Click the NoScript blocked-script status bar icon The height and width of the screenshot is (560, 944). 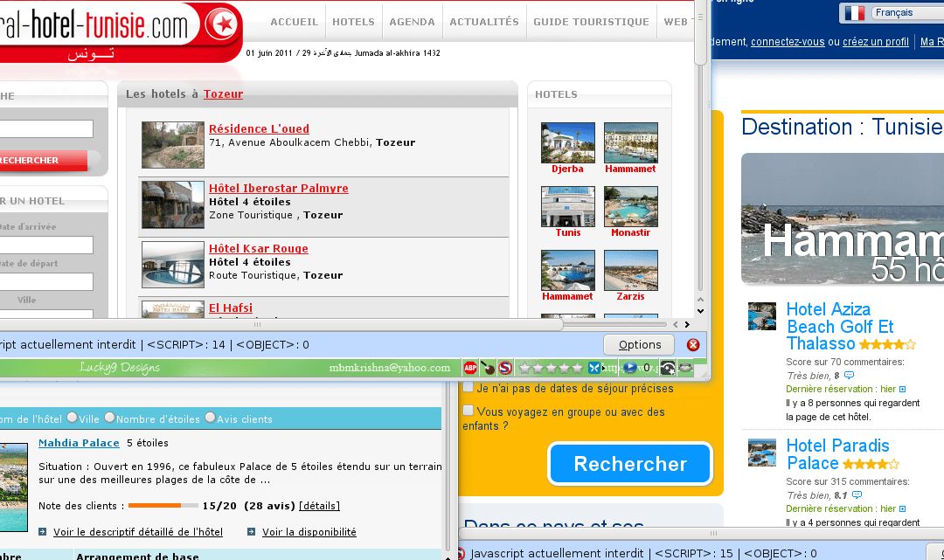point(504,368)
